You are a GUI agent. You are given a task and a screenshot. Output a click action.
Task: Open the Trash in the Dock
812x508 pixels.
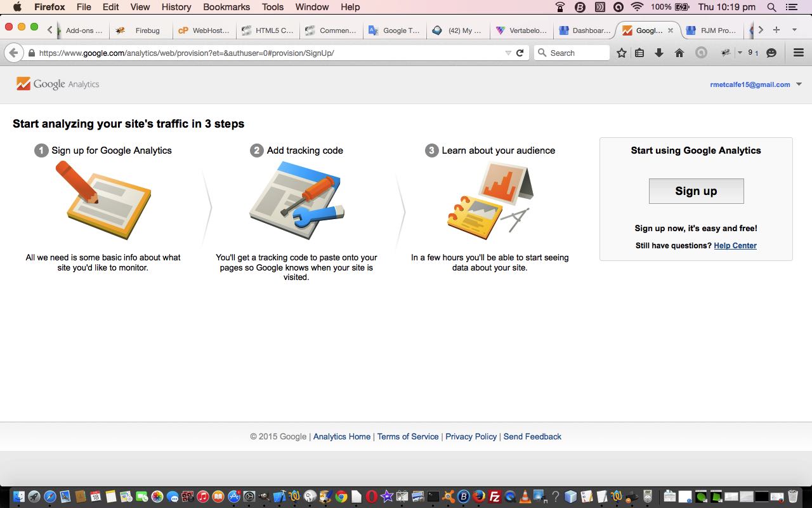[x=793, y=497]
